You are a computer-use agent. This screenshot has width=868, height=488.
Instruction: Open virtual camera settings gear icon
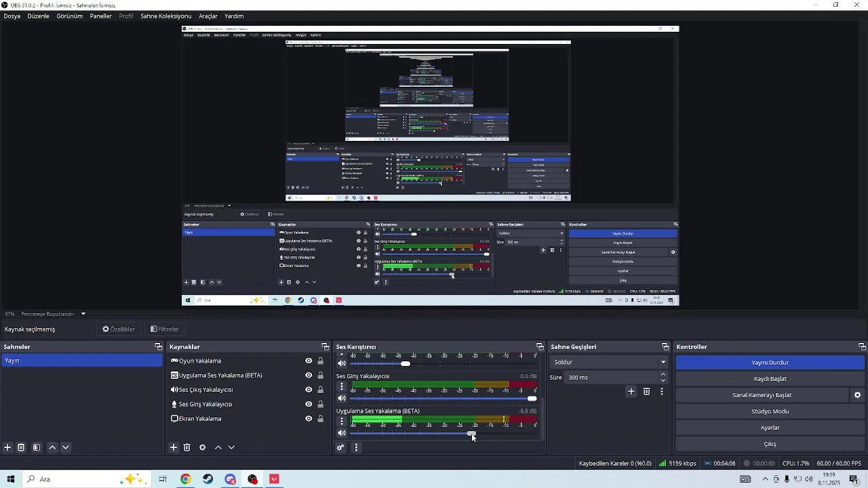coord(857,395)
